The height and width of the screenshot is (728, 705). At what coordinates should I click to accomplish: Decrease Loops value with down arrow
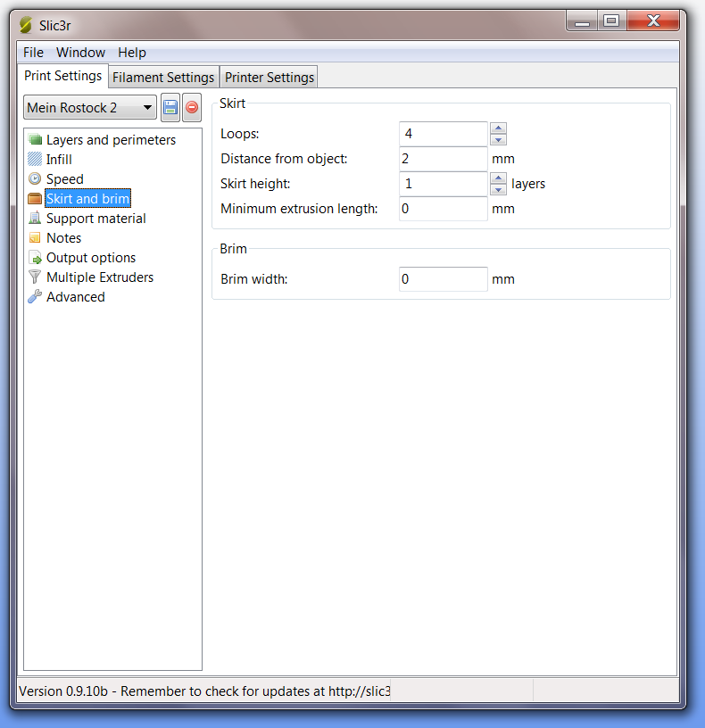coord(498,140)
